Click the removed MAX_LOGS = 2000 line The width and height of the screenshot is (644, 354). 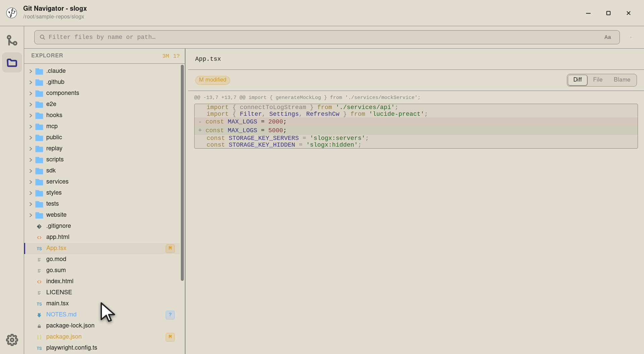(416, 122)
